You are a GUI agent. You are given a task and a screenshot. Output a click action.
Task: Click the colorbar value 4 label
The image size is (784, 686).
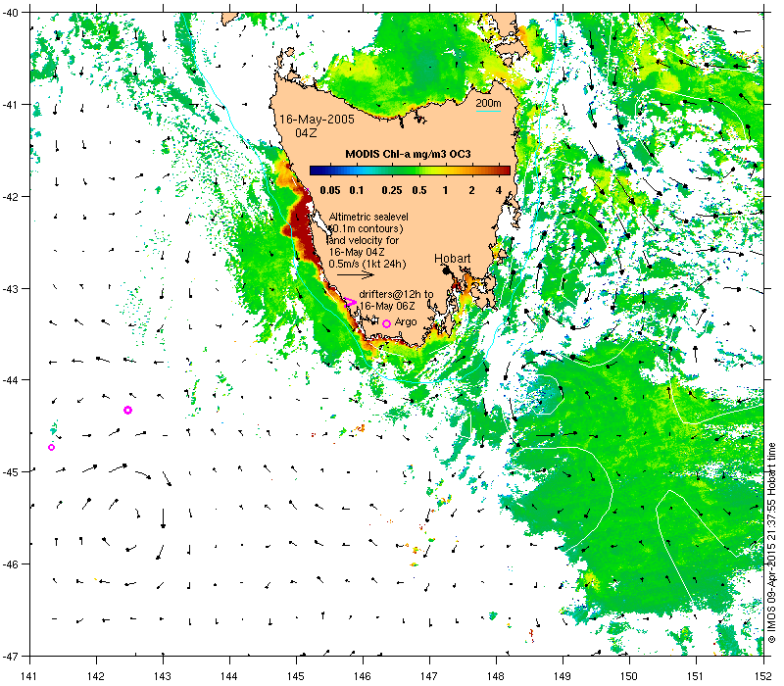(499, 190)
